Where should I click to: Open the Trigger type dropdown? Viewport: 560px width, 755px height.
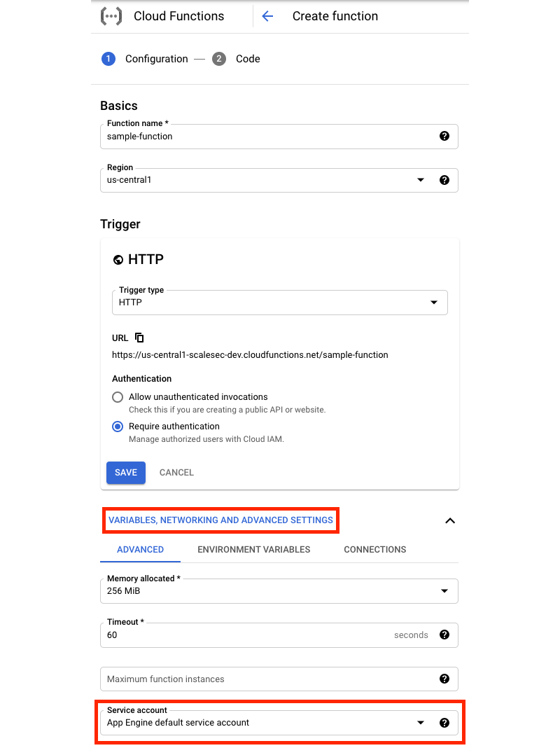[433, 303]
